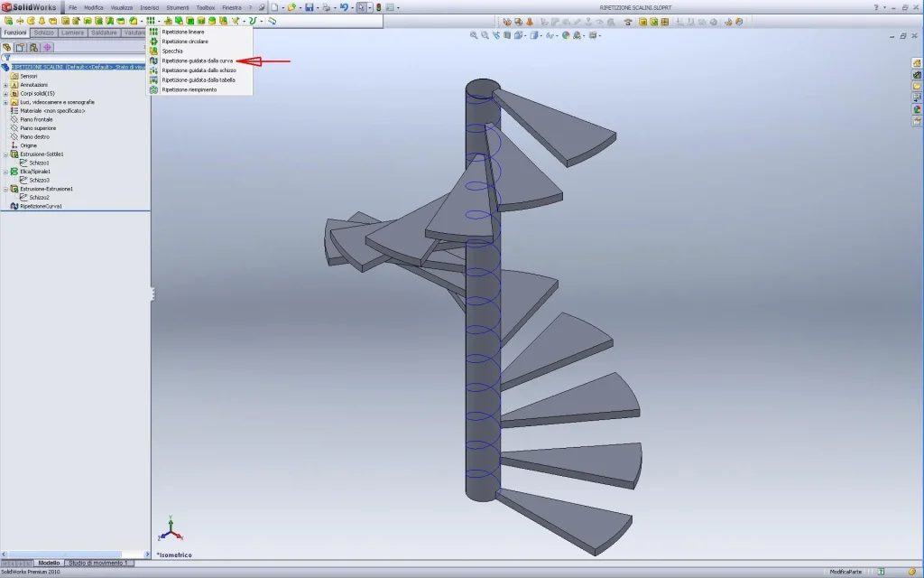The image size is (924, 578).
Task: Open the Finestra menu
Action: click(232, 7)
